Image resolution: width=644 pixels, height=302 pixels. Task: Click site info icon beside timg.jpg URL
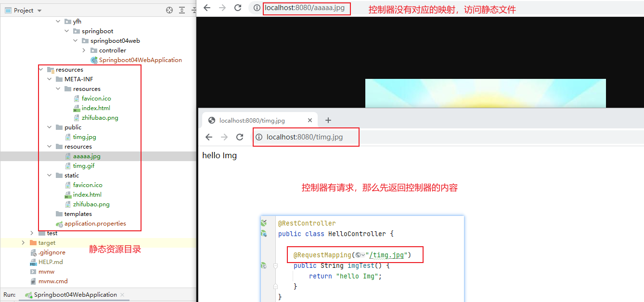[x=259, y=137]
